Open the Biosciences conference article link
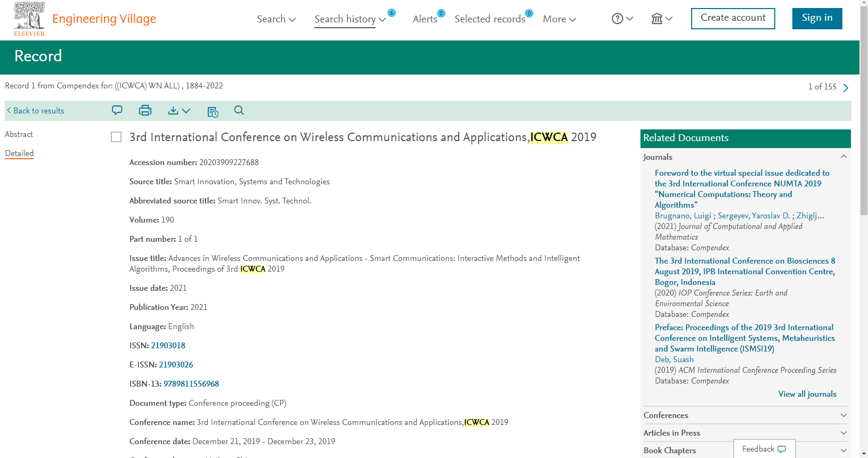This screenshot has height=458, width=868. (x=745, y=272)
